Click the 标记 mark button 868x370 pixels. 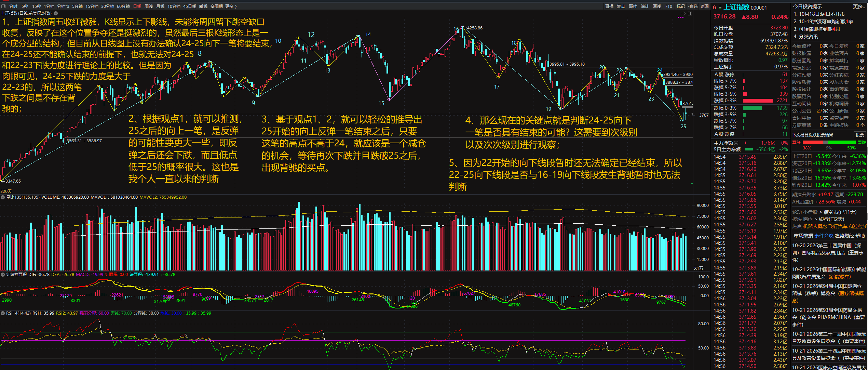(x=681, y=6)
